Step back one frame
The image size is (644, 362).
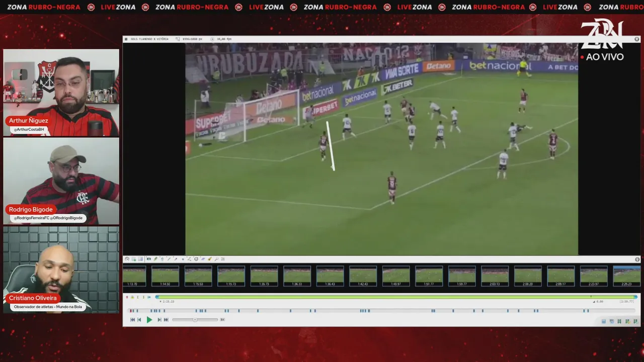click(x=139, y=320)
